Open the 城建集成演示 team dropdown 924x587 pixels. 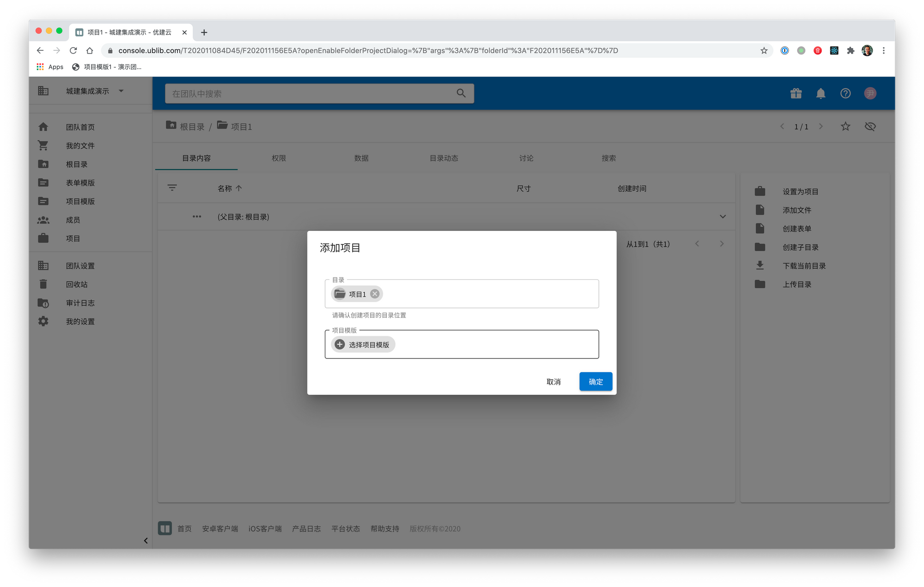(x=121, y=91)
